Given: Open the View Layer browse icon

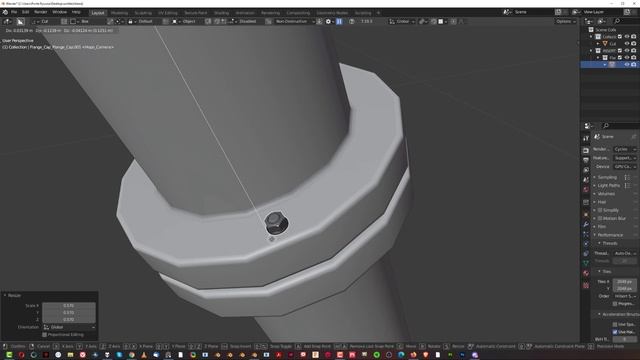Looking at the screenshot, I should (x=576, y=12).
